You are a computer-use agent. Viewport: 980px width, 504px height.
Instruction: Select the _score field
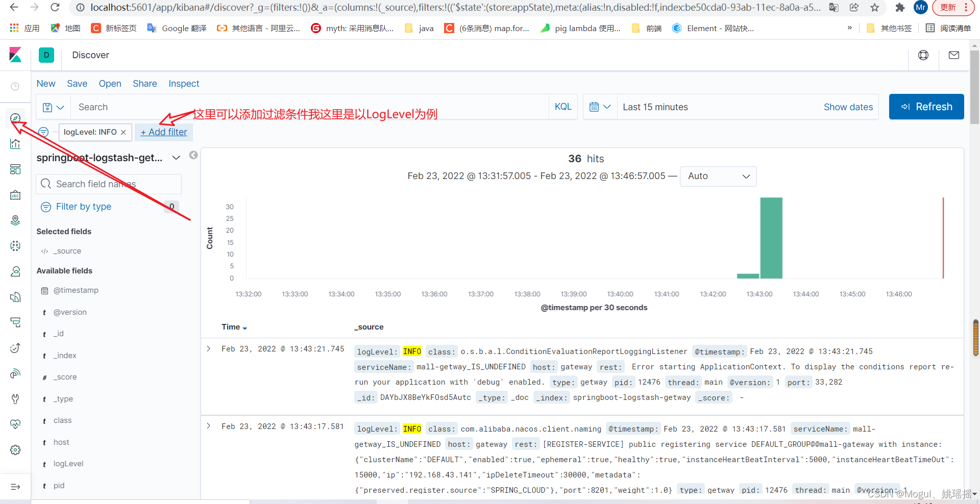pyautogui.click(x=65, y=377)
